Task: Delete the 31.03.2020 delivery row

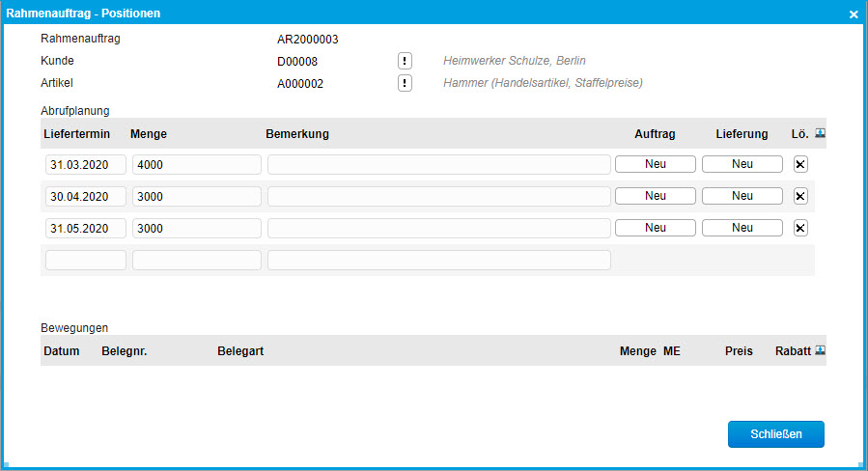Action: coord(800,164)
